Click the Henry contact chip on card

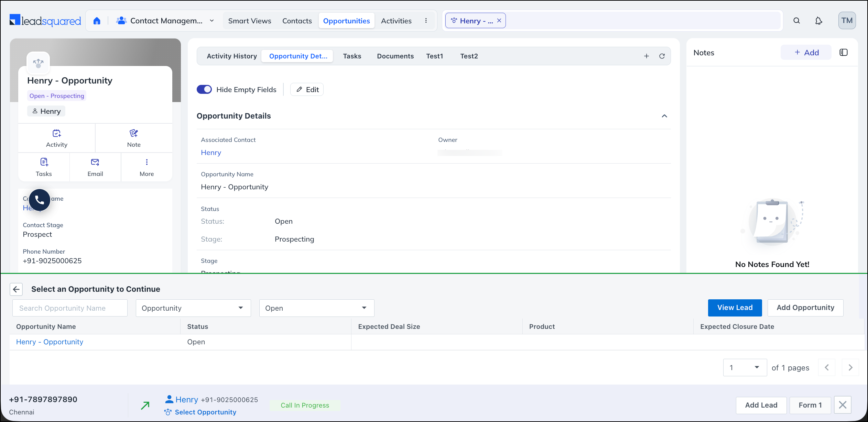(x=46, y=111)
